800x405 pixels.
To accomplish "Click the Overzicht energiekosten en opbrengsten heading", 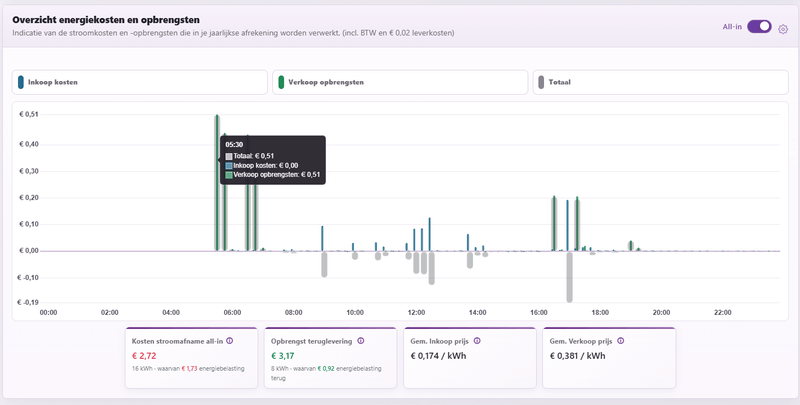I will (106, 20).
